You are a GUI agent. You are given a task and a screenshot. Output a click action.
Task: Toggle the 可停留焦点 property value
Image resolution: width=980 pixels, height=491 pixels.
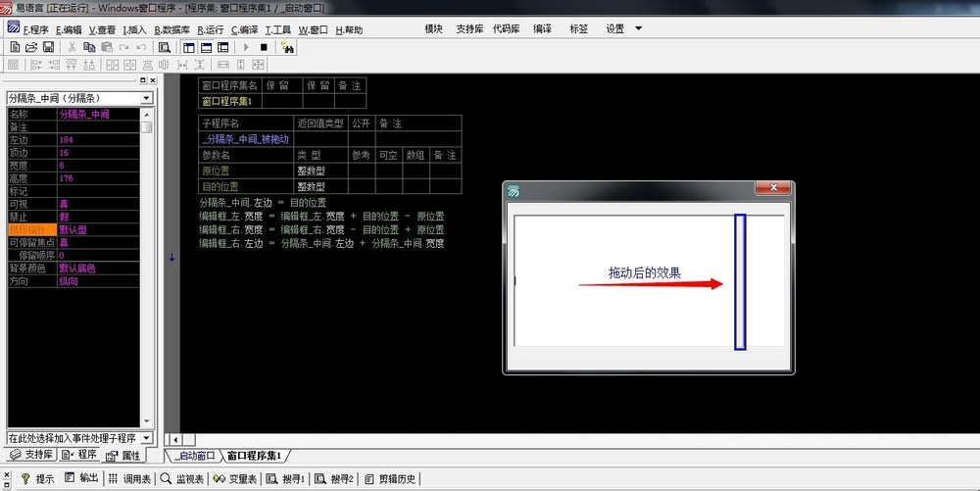tap(98, 242)
